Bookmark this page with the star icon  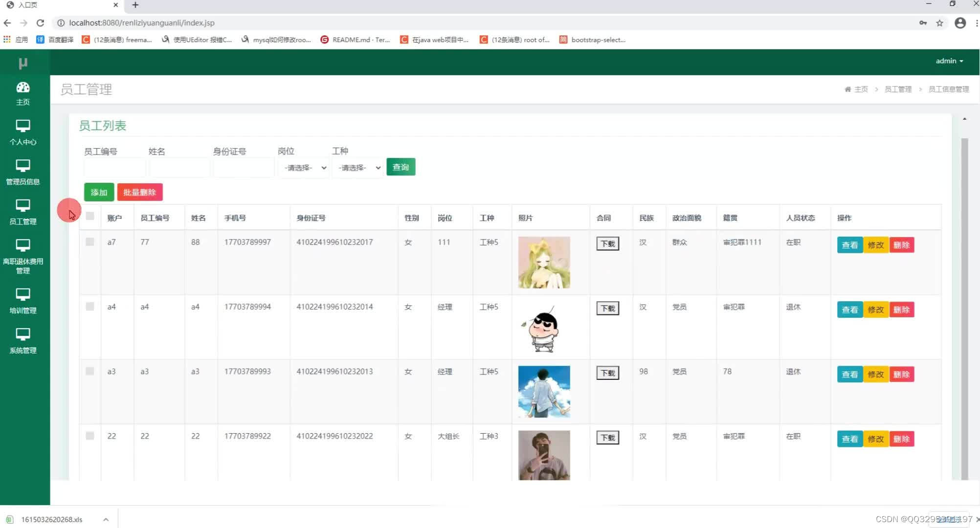[939, 23]
